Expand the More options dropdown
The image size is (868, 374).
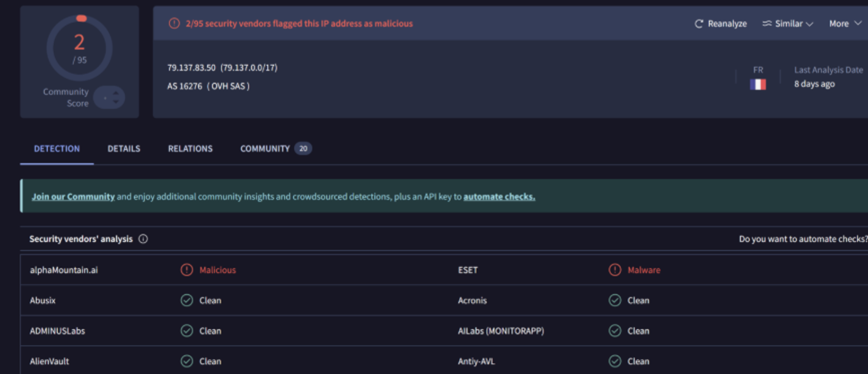click(845, 24)
